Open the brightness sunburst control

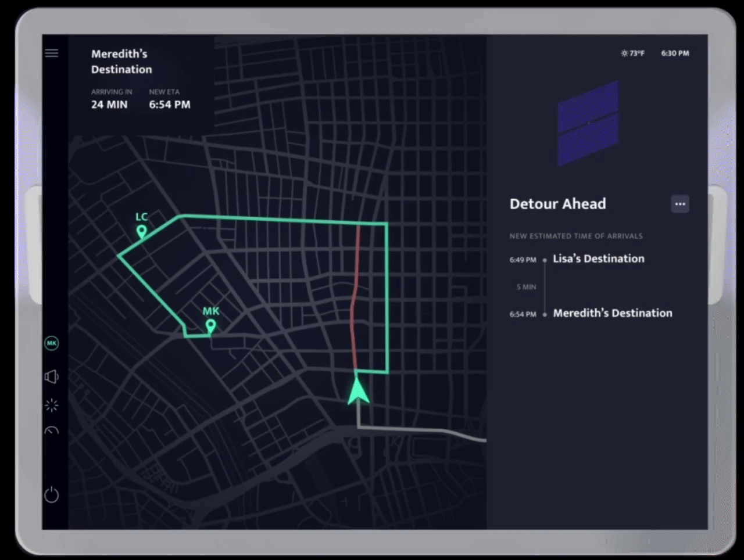click(52, 405)
